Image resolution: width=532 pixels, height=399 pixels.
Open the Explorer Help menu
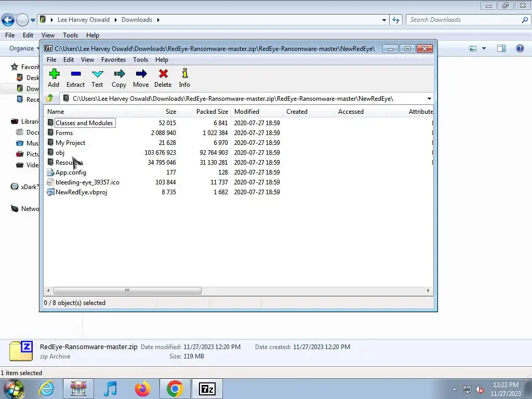tap(92, 35)
